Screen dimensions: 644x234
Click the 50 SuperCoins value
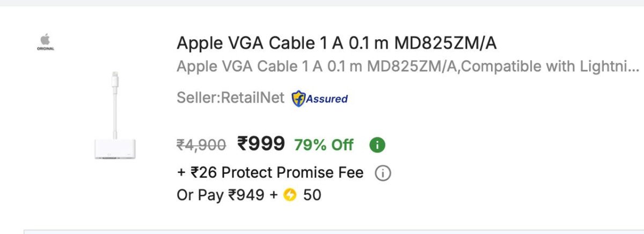pos(312,195)
